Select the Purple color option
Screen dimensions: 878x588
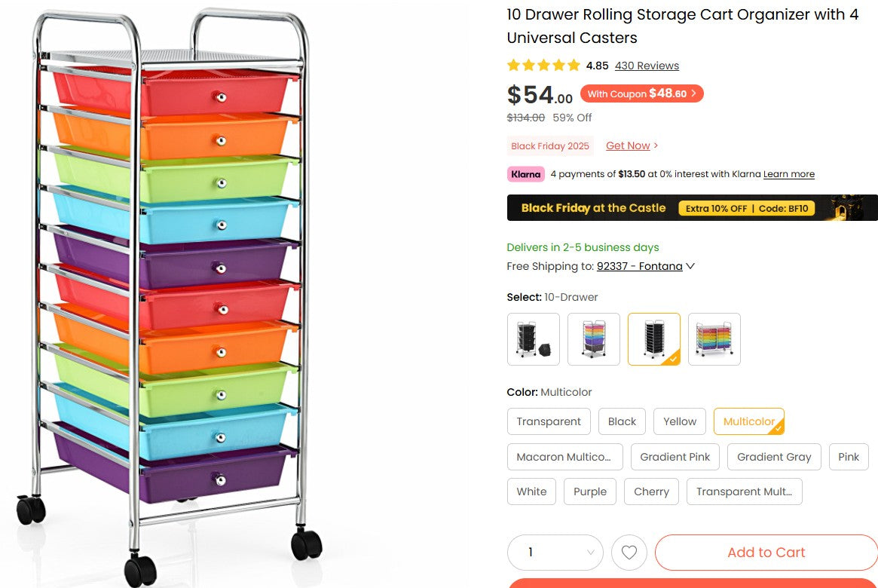(x=589, y=492)
